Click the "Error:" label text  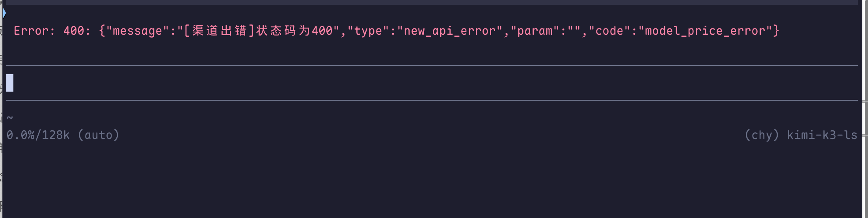[34, 31]
